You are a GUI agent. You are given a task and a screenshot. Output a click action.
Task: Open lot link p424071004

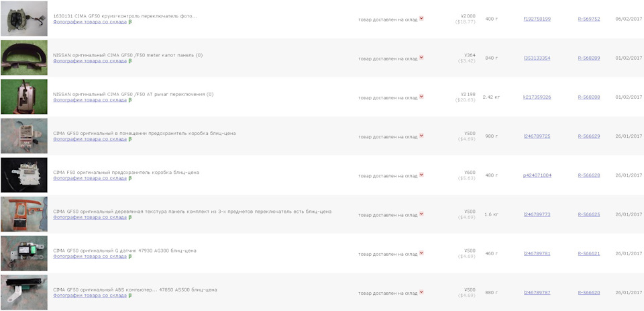pos(537,175)
